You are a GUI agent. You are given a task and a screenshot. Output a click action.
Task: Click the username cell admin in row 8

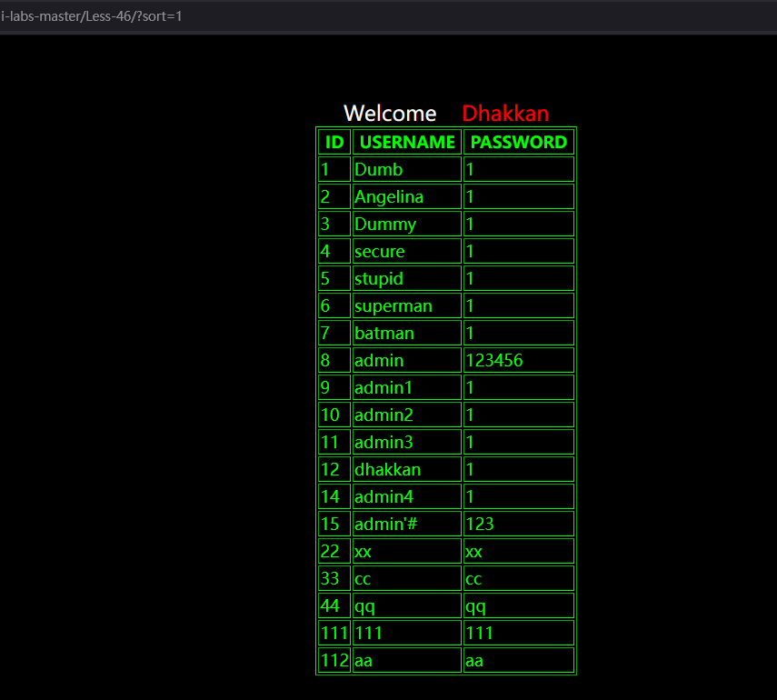407,360
